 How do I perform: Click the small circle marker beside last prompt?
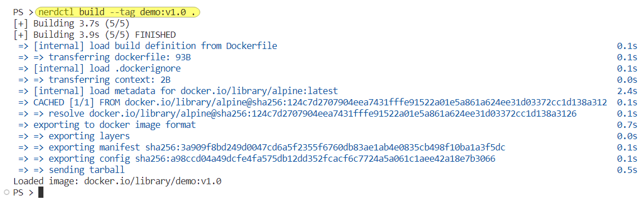6,192
